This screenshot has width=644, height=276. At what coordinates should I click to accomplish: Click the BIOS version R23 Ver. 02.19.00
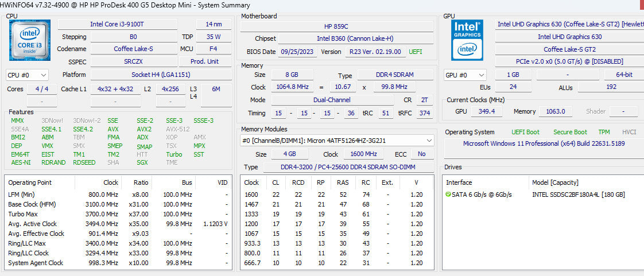coord(375,52)
